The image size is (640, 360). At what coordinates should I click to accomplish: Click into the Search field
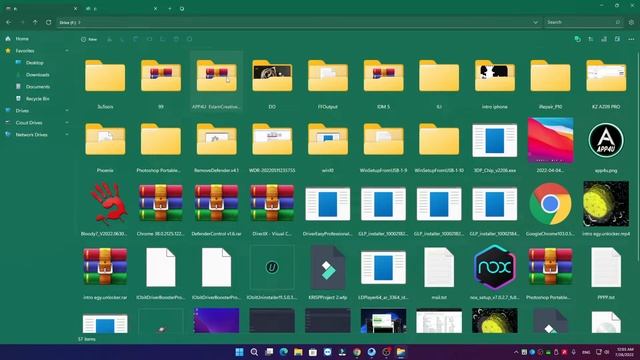tap(584, 22)
